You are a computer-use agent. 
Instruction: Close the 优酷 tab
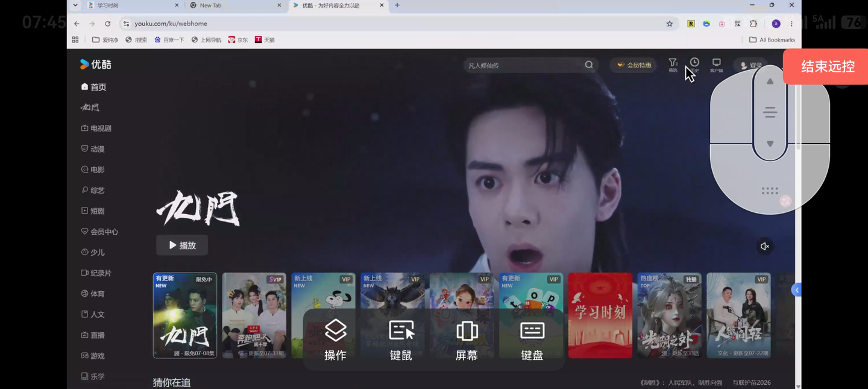(x=382, y=5)
